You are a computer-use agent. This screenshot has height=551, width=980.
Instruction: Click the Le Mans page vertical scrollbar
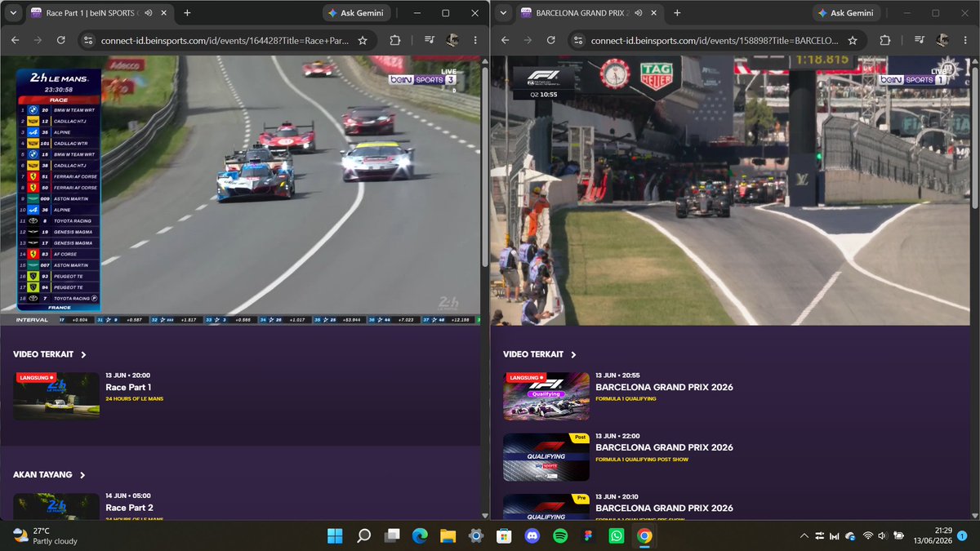click(485, 167)
